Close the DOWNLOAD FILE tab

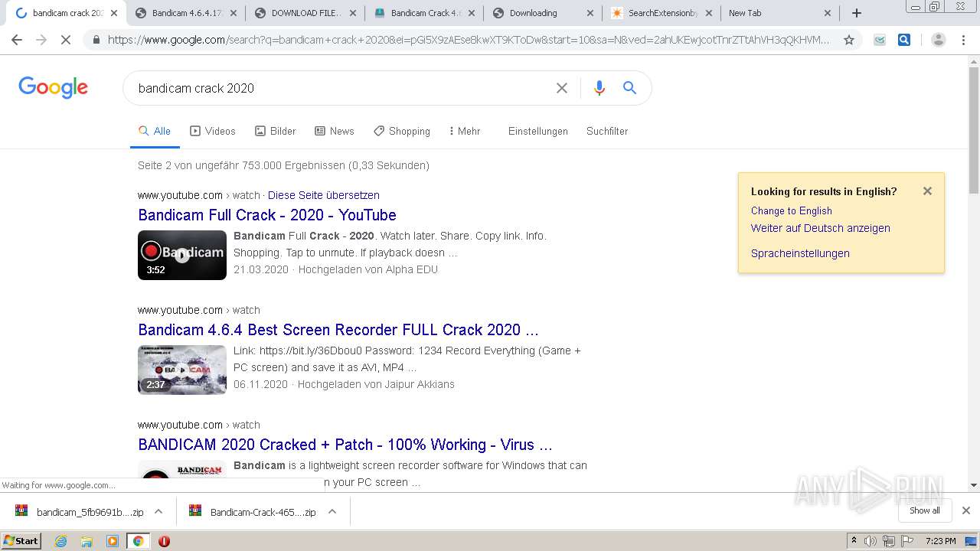tap(353, 13)
